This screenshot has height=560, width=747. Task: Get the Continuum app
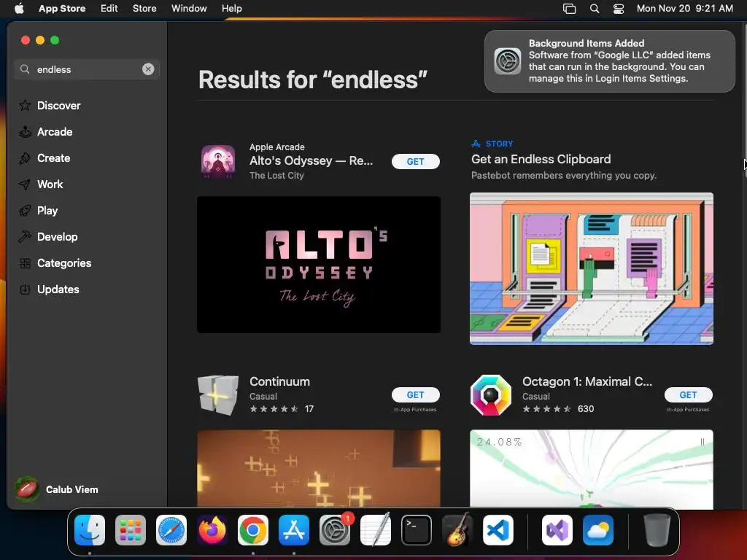(x=415, y=394)
